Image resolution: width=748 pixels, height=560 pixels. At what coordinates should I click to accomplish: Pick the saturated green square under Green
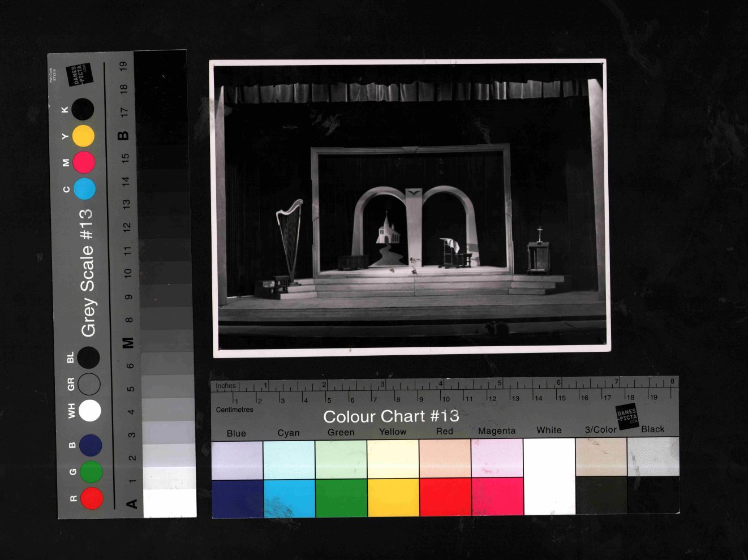[341, 498]
